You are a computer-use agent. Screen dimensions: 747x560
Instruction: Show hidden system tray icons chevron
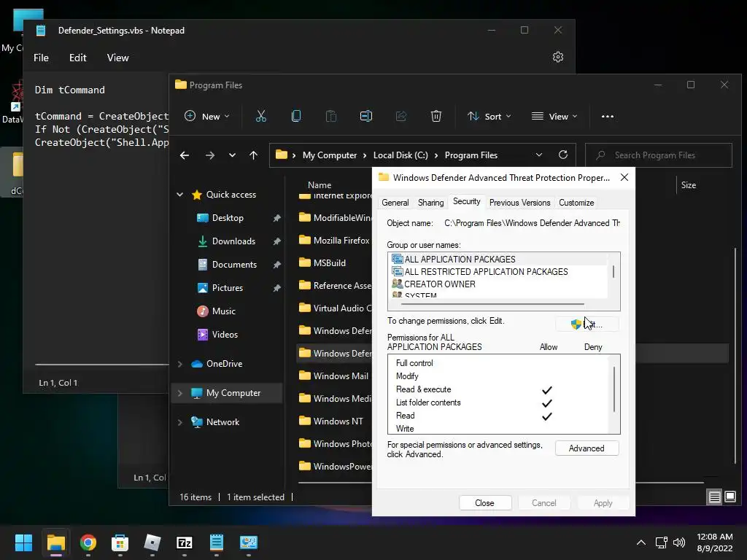[x=641, y=542]
